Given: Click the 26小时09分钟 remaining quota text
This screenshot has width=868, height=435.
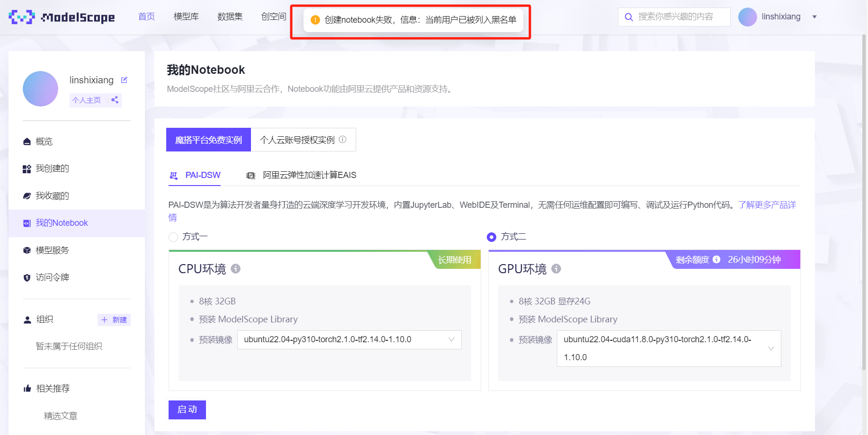Looking at the screenshot, I should 754,259.
